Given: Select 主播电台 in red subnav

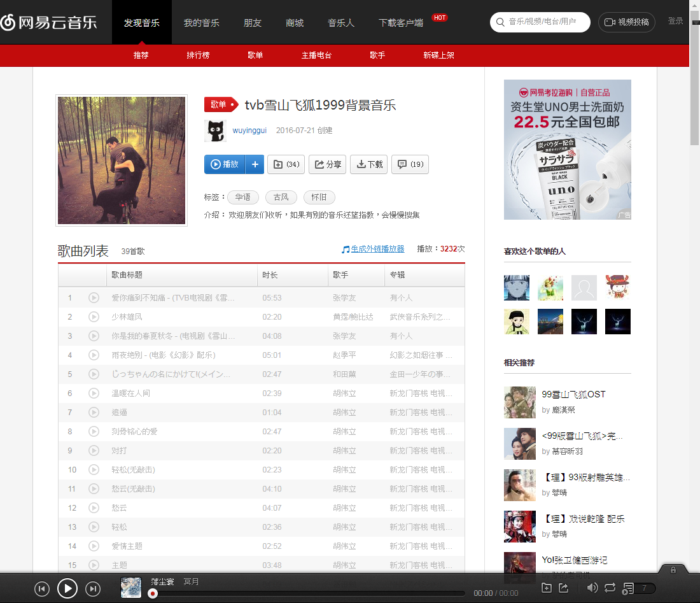Looking at the screenshot, I should pos(316,55).
